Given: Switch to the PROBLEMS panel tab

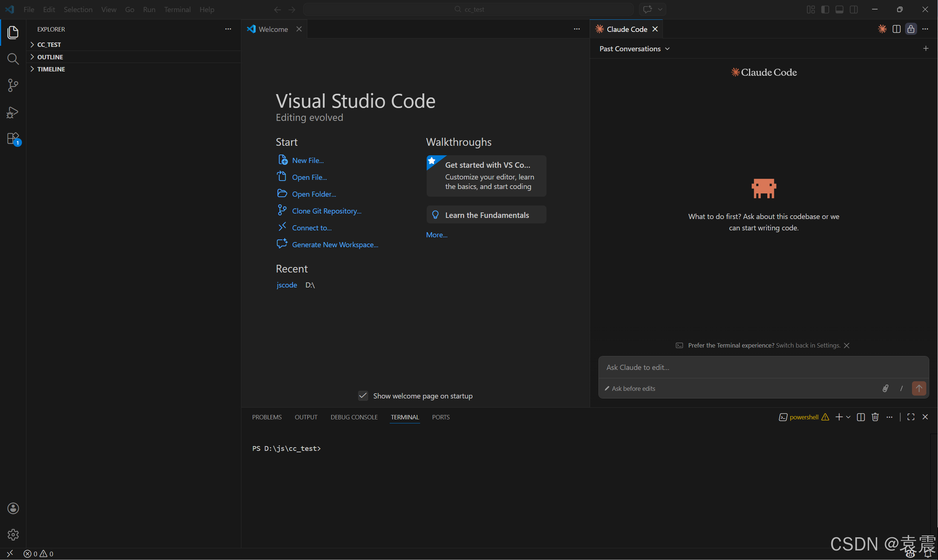Looking at the screenshot, I should (267, 417).
